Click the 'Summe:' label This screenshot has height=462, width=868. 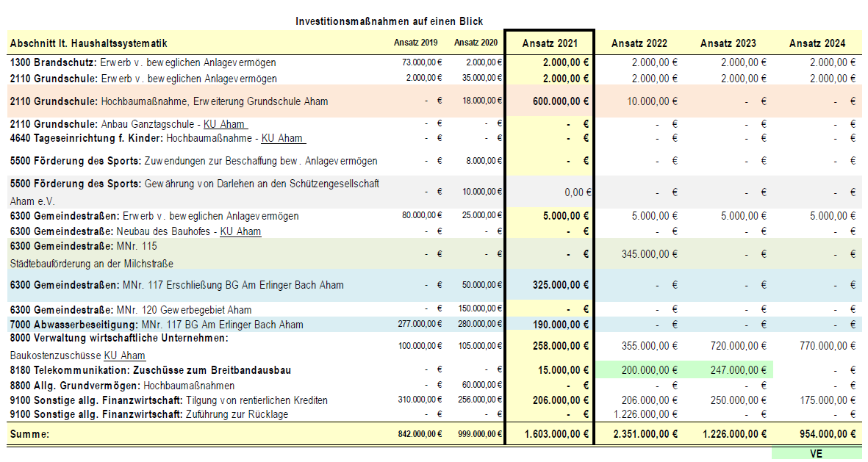click(x=29, y=434)
